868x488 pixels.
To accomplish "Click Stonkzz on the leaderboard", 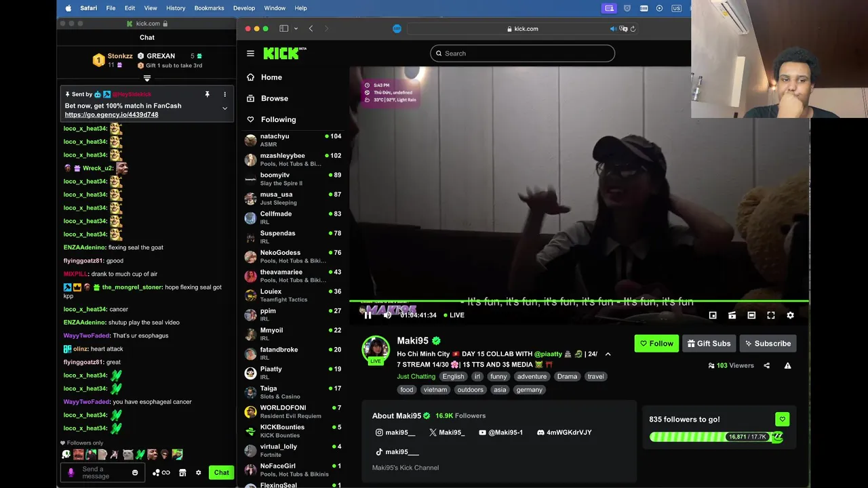I will [x=120, y=56].
